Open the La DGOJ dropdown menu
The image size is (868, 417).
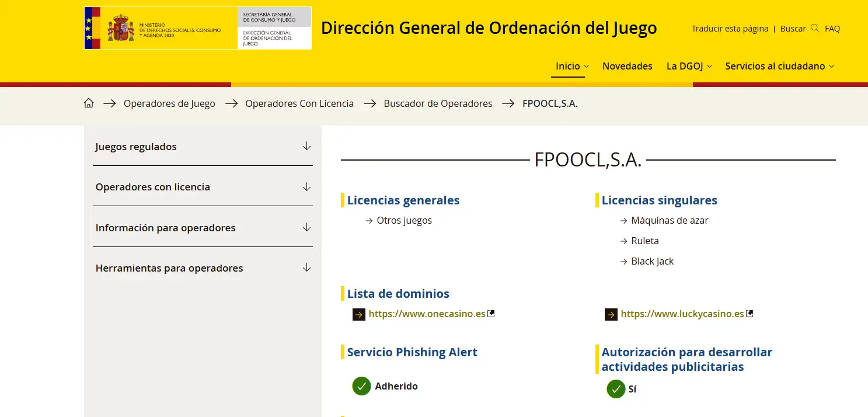tap(689, 66)
